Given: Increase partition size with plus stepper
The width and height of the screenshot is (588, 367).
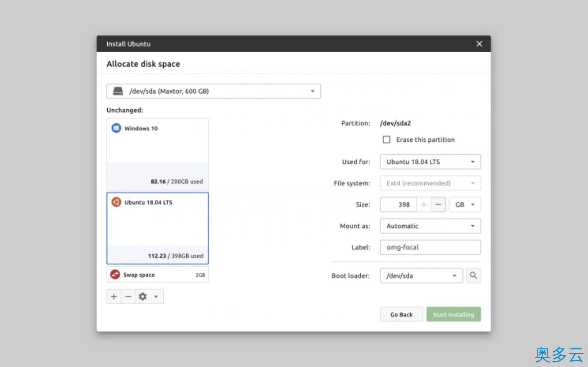Looking at the screenshot, I should [x=423, y=204].
